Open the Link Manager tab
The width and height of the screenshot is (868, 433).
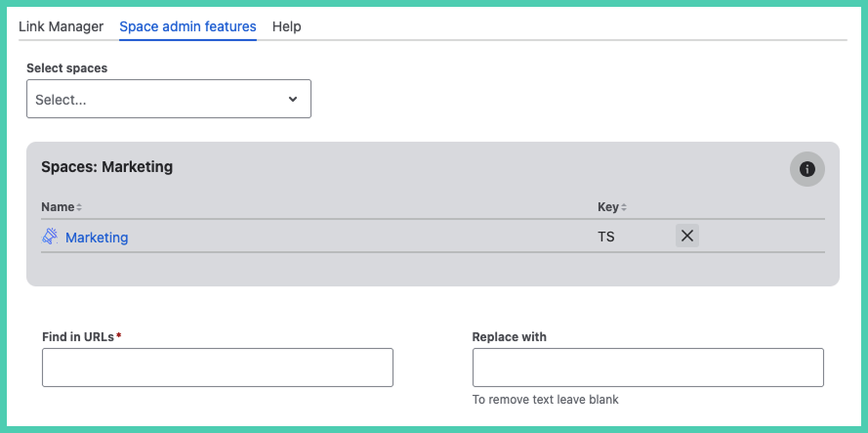(x=61, y=26)
